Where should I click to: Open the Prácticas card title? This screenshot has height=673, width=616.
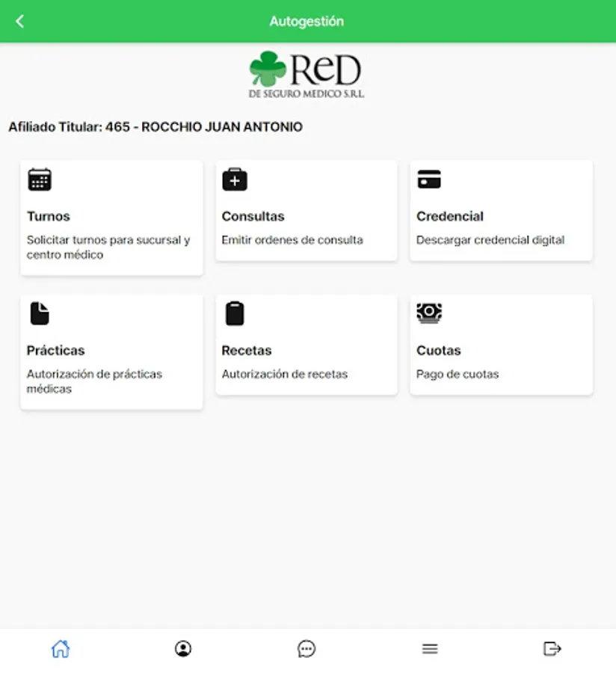(56, 350)
